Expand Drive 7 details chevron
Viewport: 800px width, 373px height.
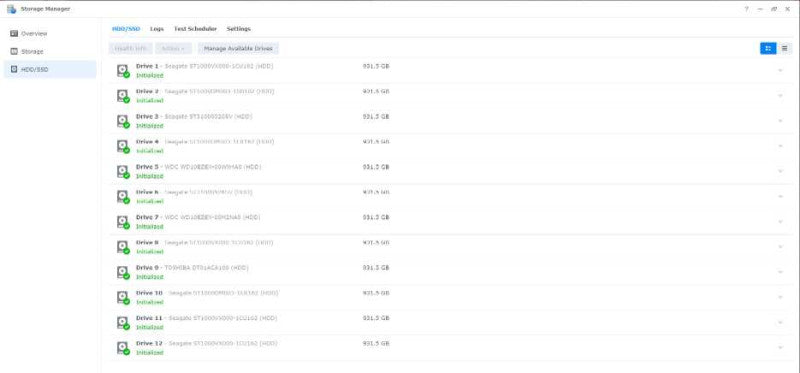[780, 221]
